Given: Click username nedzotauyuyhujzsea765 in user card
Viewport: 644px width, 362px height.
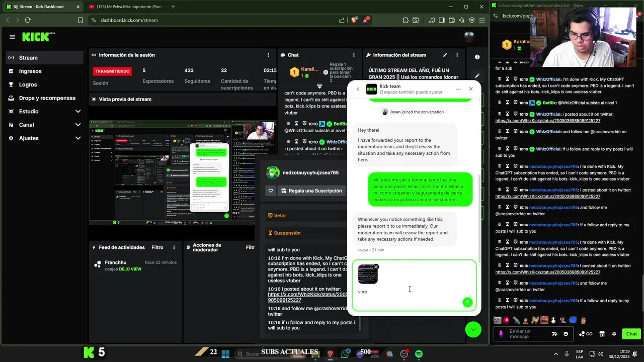Looking at the screenshot, I should point(310,172).
